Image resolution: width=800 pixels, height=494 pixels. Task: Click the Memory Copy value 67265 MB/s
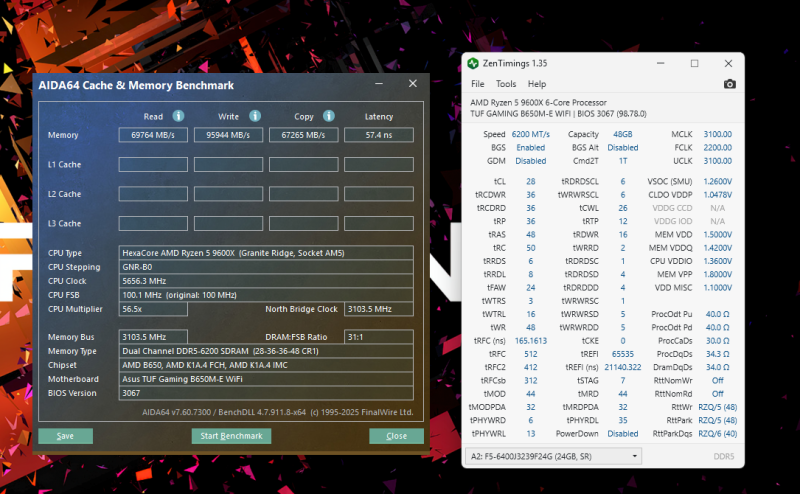(304, 135)
